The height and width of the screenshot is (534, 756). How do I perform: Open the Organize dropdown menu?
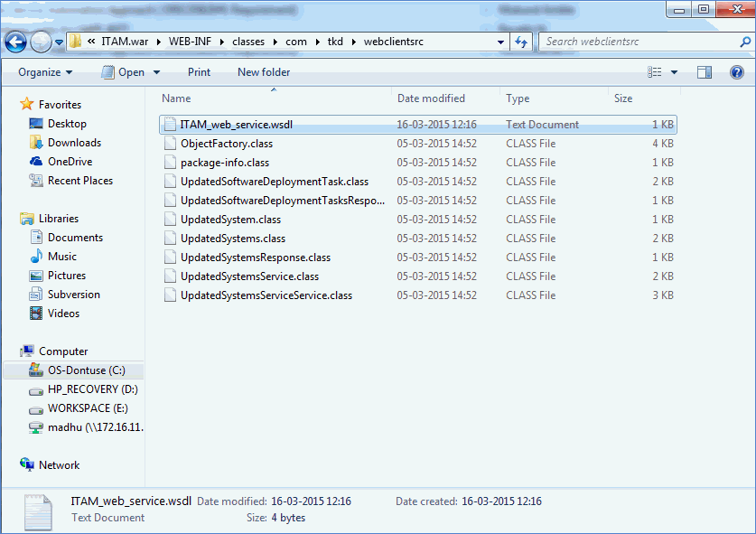point(42,72)
